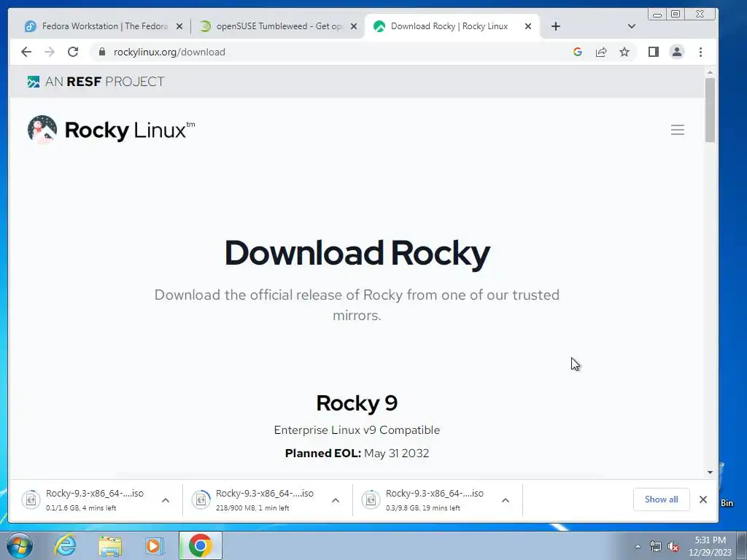747x560 pixels.
Task: Launch Internet Explorer from taskbar
Action: coord(65,545)
